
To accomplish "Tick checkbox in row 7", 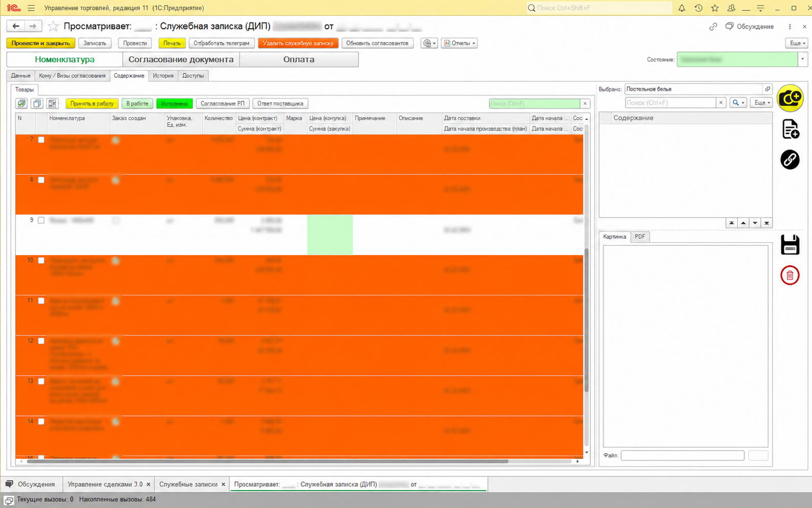I will coord(41,140).
